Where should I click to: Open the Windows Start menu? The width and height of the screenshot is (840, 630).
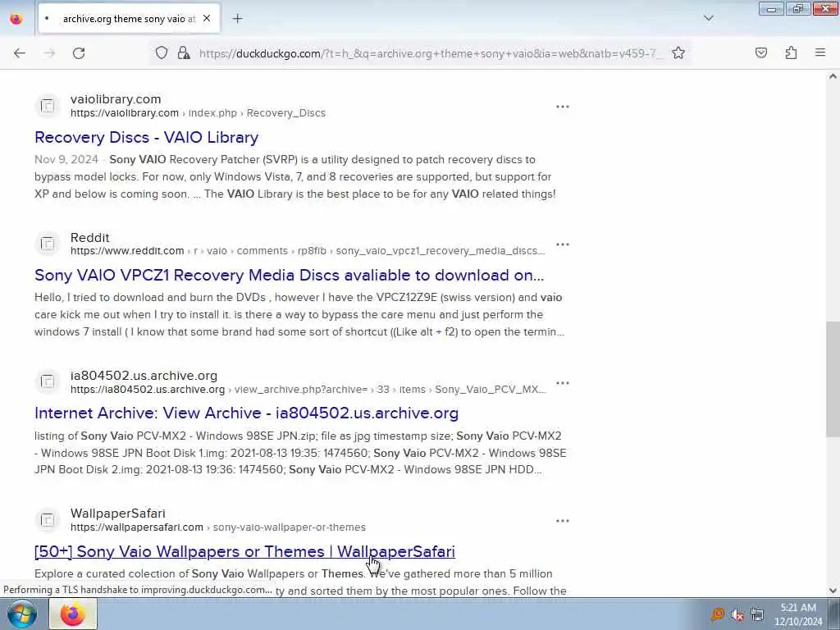tap(22, 614)
